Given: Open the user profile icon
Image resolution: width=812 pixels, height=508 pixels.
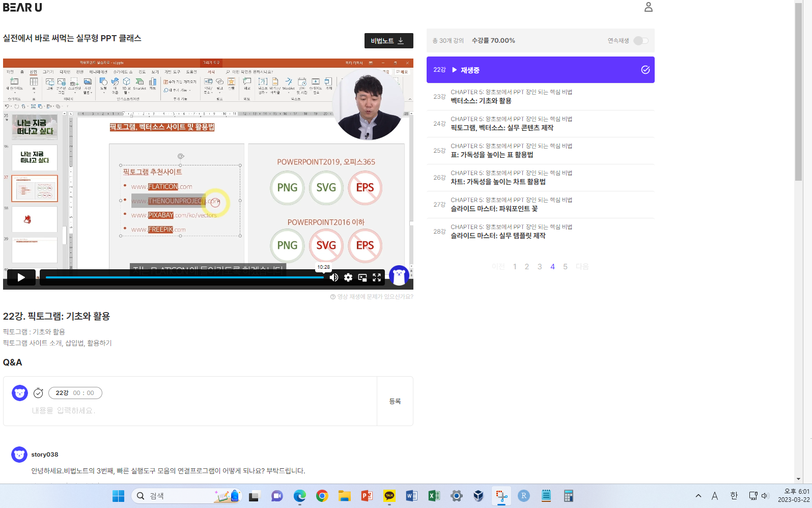Looking at the screenshot, I should point(648,7).
